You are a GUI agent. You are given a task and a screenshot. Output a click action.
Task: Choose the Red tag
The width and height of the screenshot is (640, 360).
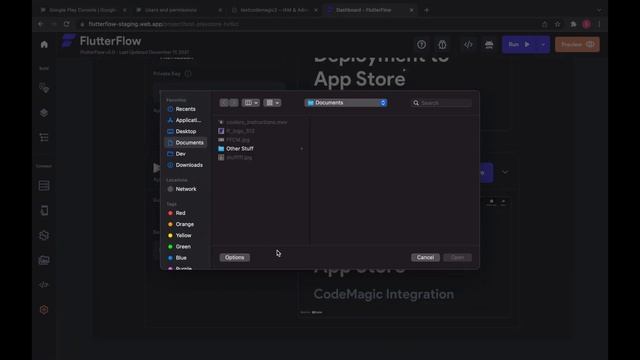pos(176,213)
